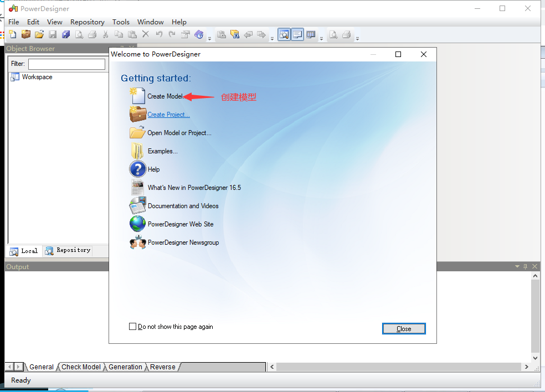The image size is (545, 392).
Task: Click the Create Project link
Action: (168, 114)
